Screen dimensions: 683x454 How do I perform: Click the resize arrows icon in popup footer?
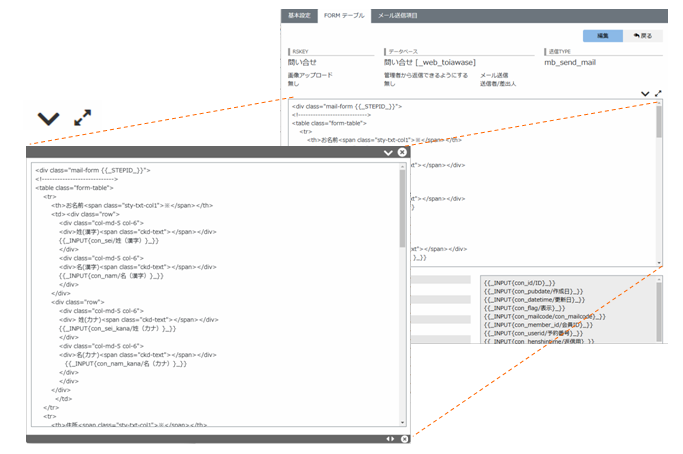pyautogui.click(x=391, y=439)
